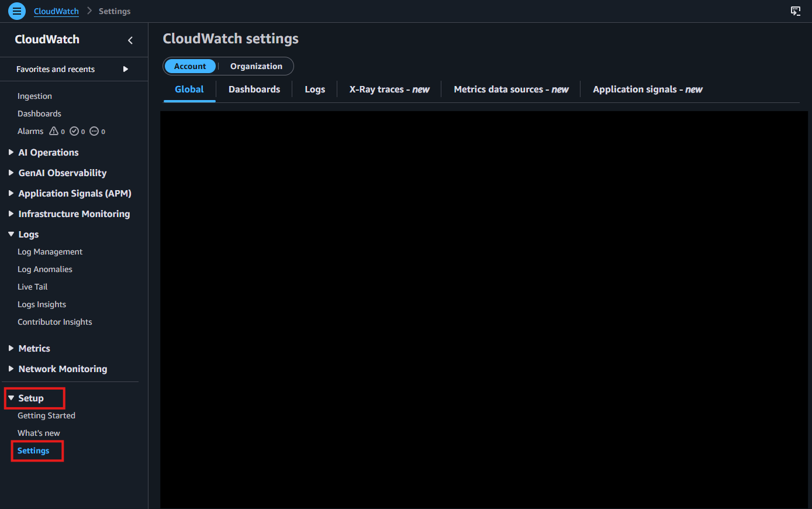Open the Application signals tab
This screenshot has width=812, height=509.
[x=647, y=89]
